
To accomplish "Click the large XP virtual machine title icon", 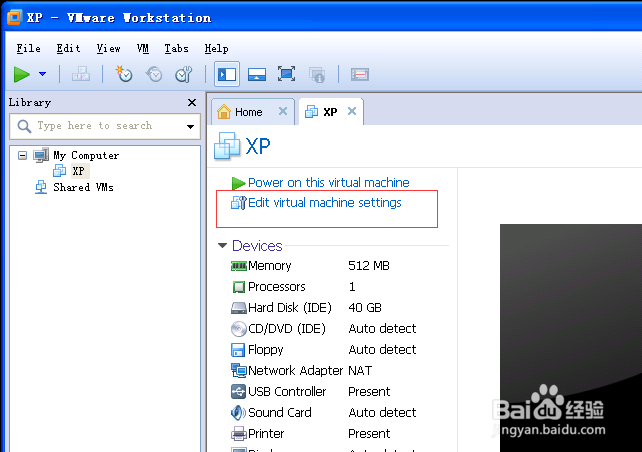I will pyautogui.click(x=227, y=146).
